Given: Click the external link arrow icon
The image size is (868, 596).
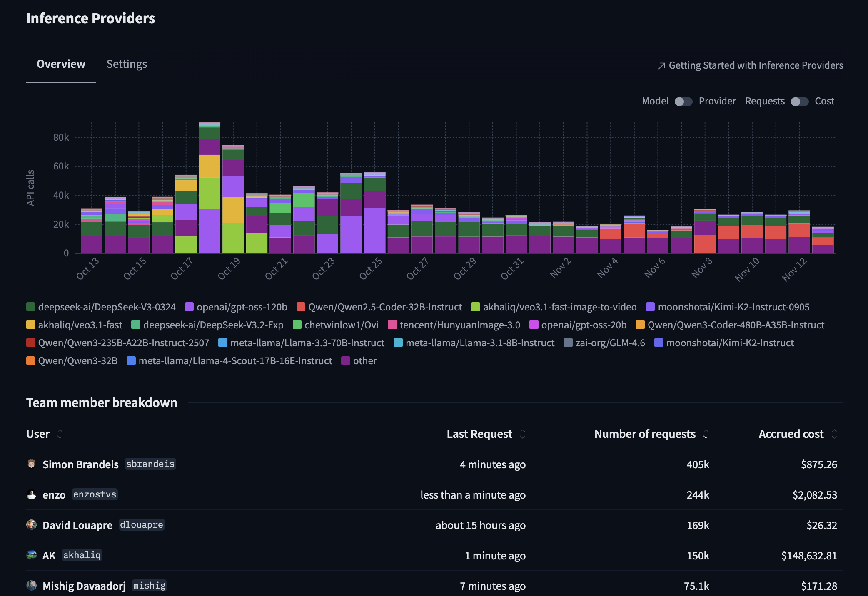Looking at the screenshot, I should [661, 66].
